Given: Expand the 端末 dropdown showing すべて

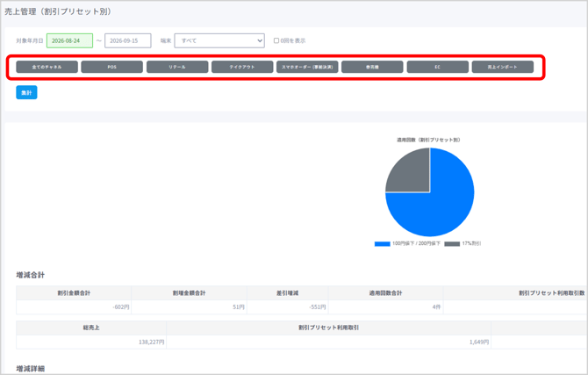Looking at the screenshot, I should [219, 40].
